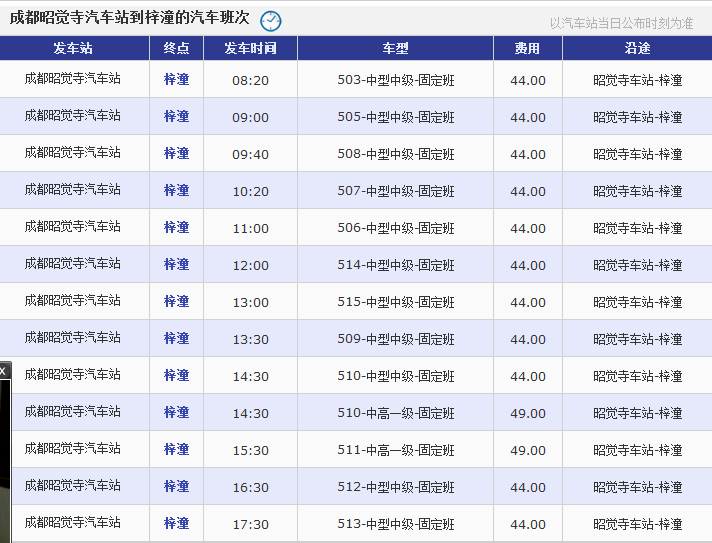This screenshot has width=712, height=543.
Task: Click the 44.00 fare in the 08:20 row
Action: tap(528, 81)
